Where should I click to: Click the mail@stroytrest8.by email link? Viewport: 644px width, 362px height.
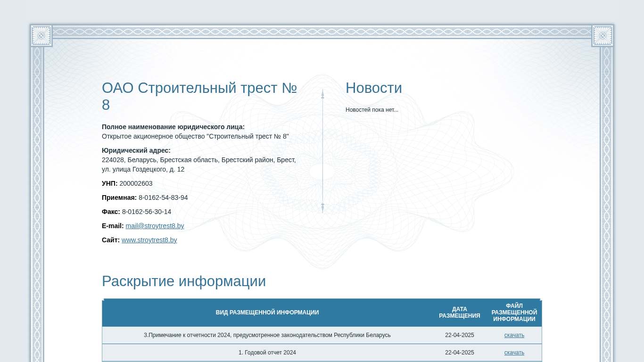click(155, 226)
